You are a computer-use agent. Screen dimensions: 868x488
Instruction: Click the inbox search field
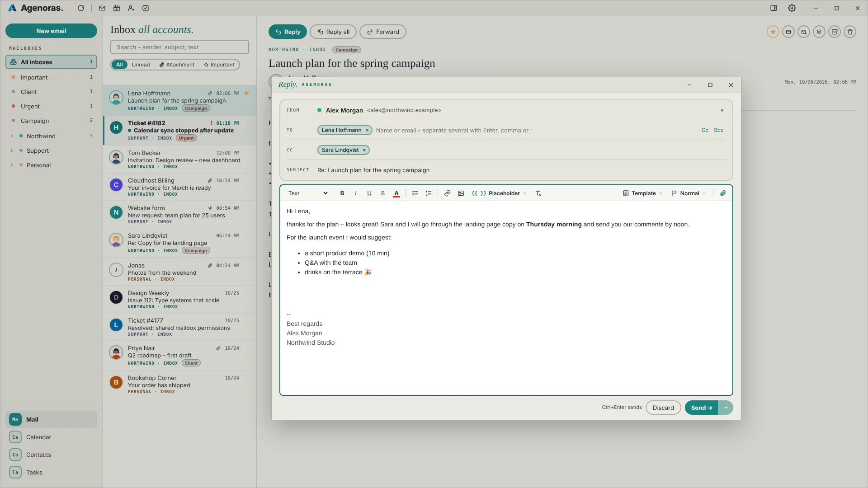pos(179,47)
